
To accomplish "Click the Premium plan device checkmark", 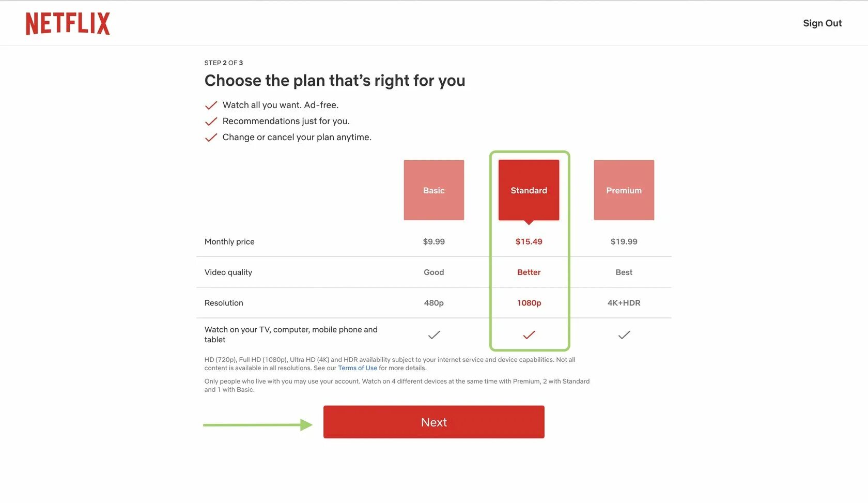I will [x=624, y=335].
